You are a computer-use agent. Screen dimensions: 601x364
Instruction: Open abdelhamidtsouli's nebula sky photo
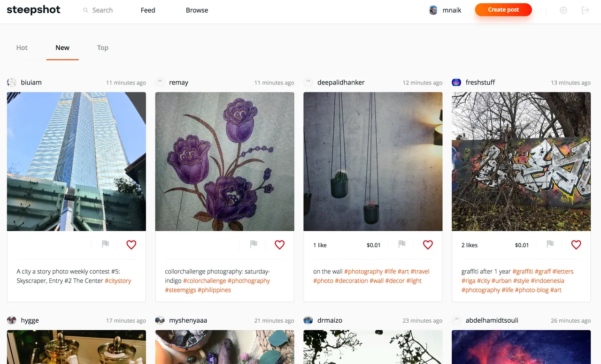click(521, 347)
